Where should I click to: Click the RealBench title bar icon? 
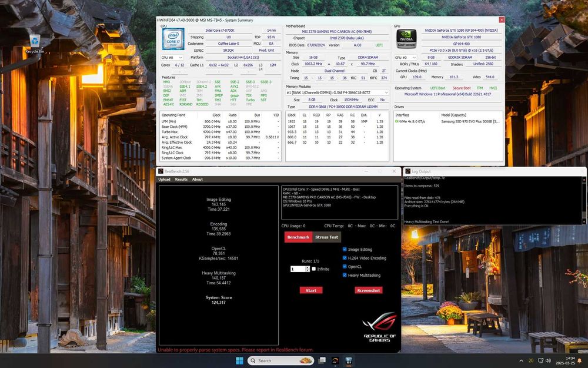[161, 171]
